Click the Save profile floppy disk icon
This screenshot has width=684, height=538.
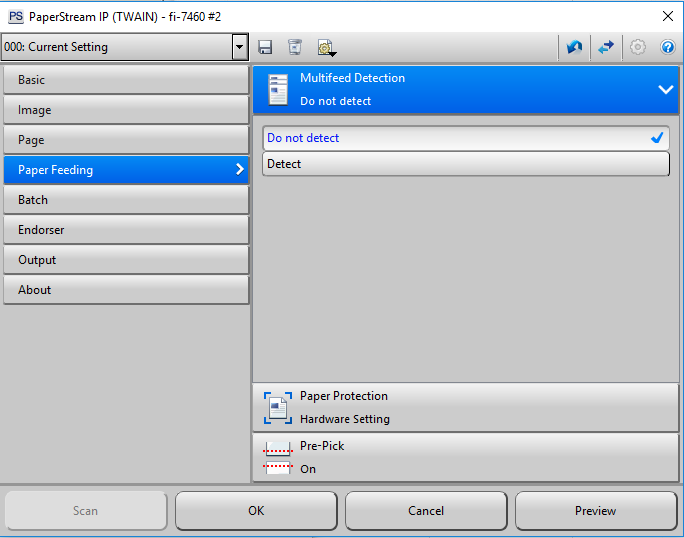click(x=266, y=47)
